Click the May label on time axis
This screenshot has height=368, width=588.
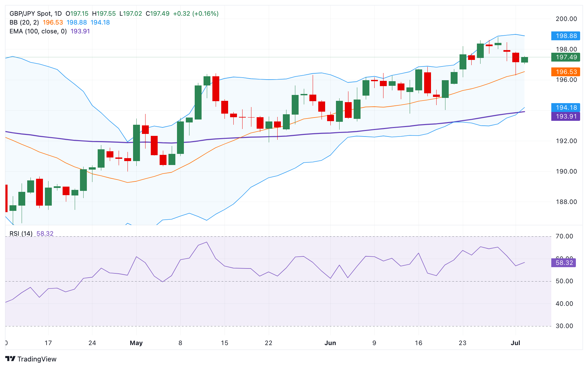136,343
